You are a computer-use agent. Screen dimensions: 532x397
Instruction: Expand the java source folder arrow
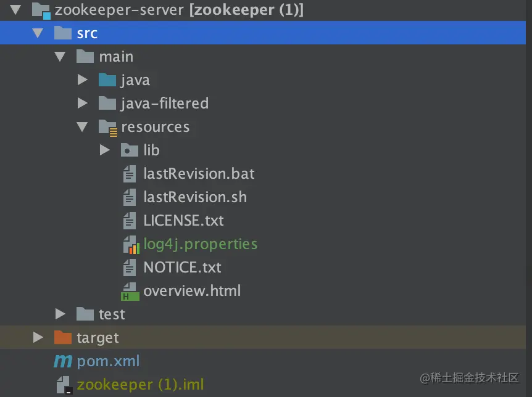click(x=82, y=80)
